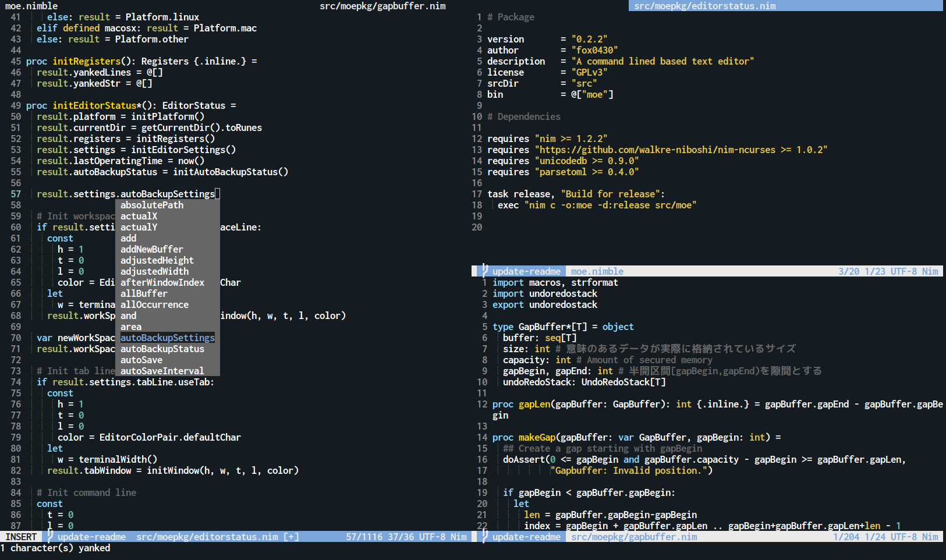The image size is (946, 560).
Task: Click '# Init command line' comment
Action: [x=86, y=492]
